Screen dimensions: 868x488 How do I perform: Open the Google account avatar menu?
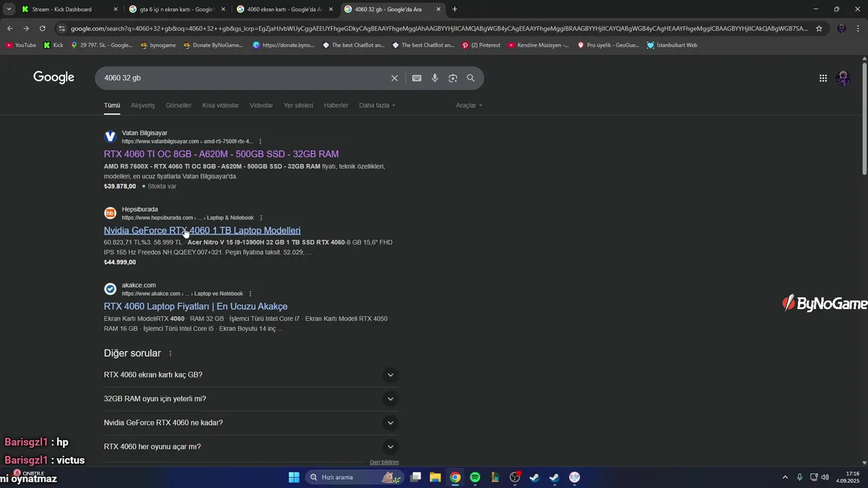[844, 78]
